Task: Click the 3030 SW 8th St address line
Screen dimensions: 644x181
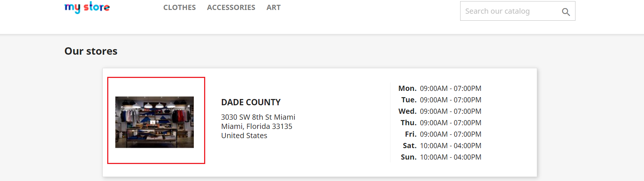Action: tap(258, 117)
